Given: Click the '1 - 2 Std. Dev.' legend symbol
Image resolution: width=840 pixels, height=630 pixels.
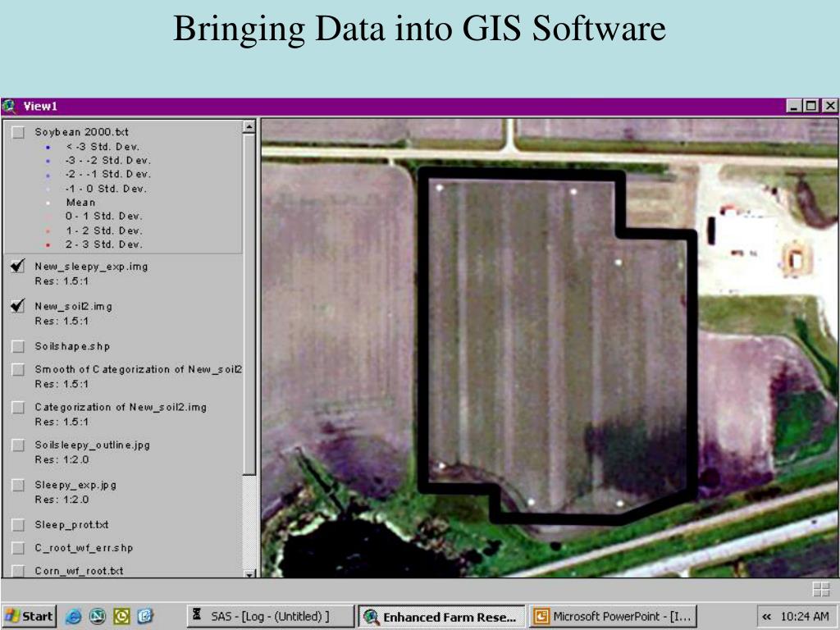Looking at the screenshot, I should tap(48, 231).
